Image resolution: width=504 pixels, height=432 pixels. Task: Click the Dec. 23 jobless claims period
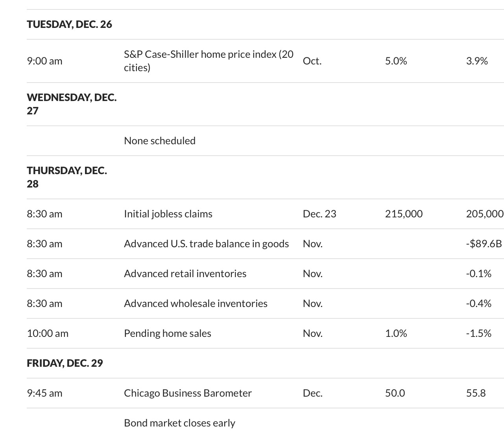[319, 214]
